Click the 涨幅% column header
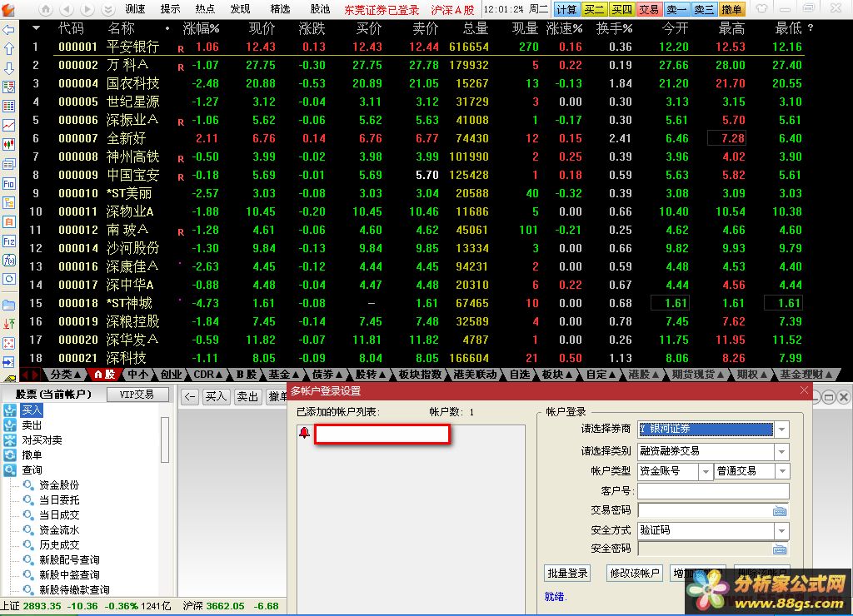 point(201,28)
